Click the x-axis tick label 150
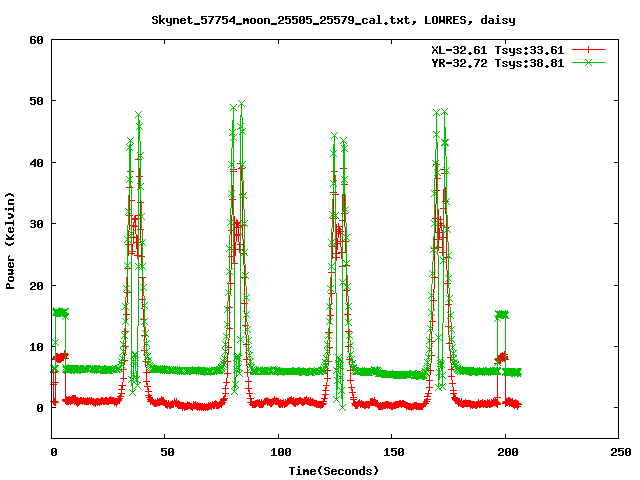 click(394, 452)
